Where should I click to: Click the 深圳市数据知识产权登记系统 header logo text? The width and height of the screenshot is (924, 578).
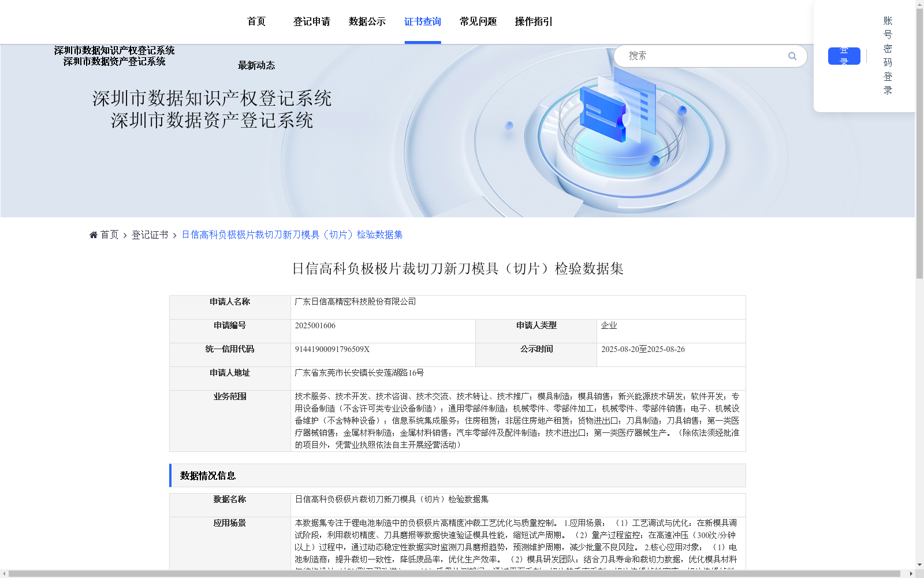pyautogui.click(x=114, y=50)
